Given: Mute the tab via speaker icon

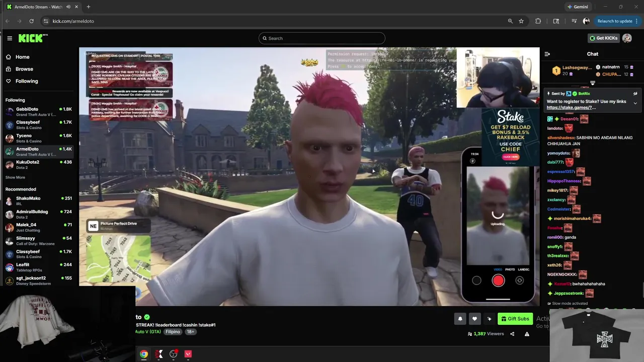Looking at the screenshot, I should pyautogui.click(x=68, y=7).
